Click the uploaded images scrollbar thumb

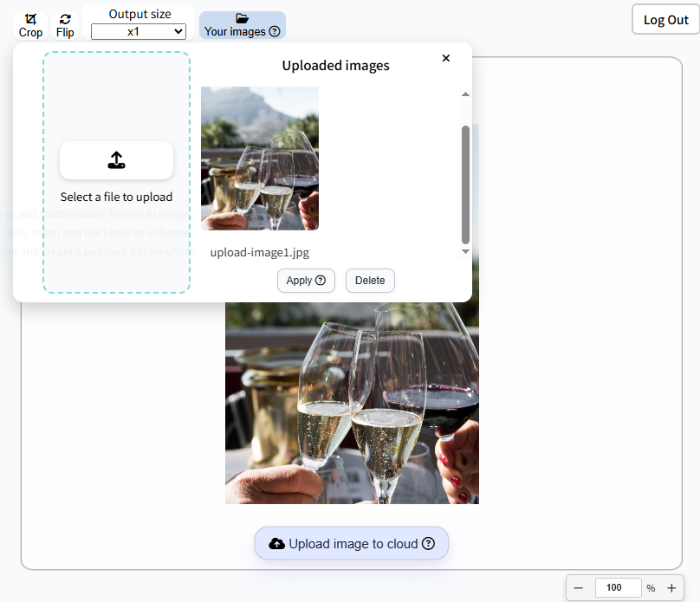click(465, 184)
